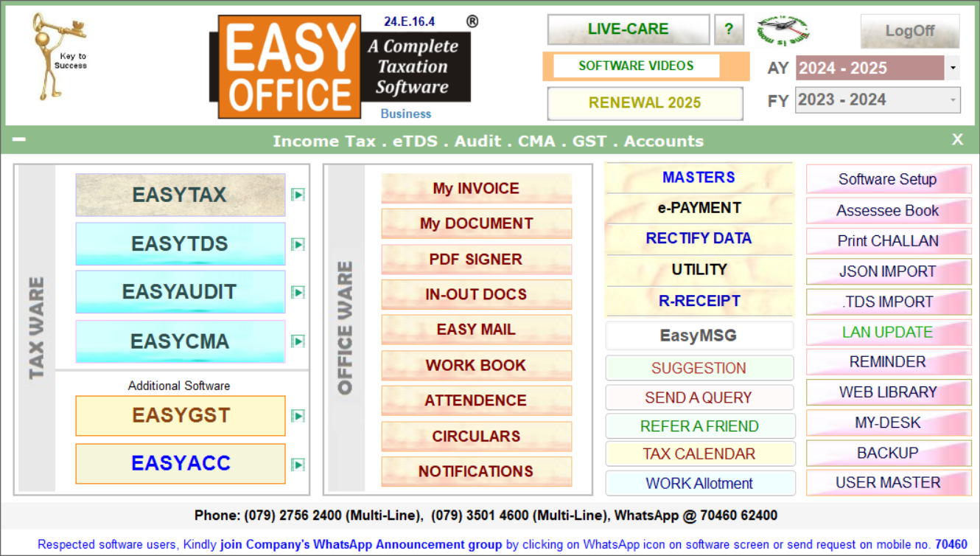This screenshot has width=980, height=556.
Task: Open CIRCULARS
Action: (476, 436)
